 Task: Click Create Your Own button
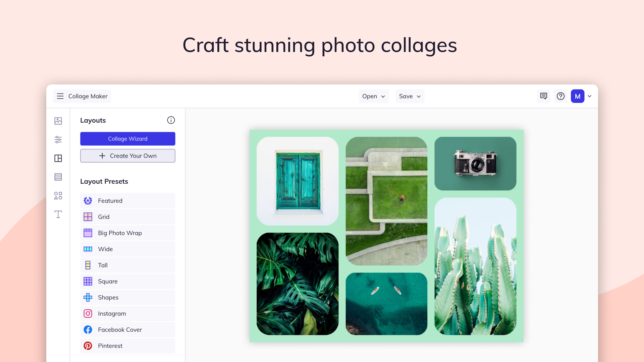click(128, 156)
